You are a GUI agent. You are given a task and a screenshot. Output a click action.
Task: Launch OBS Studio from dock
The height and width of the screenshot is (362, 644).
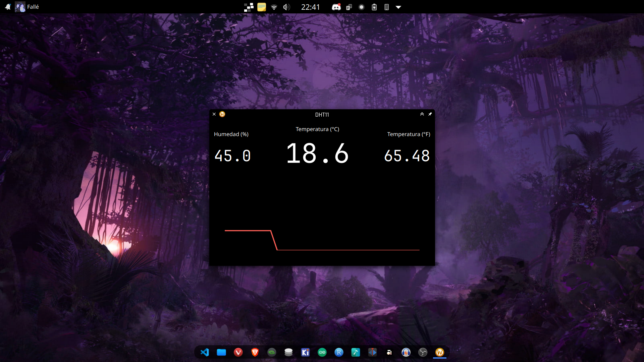point(423,352)
